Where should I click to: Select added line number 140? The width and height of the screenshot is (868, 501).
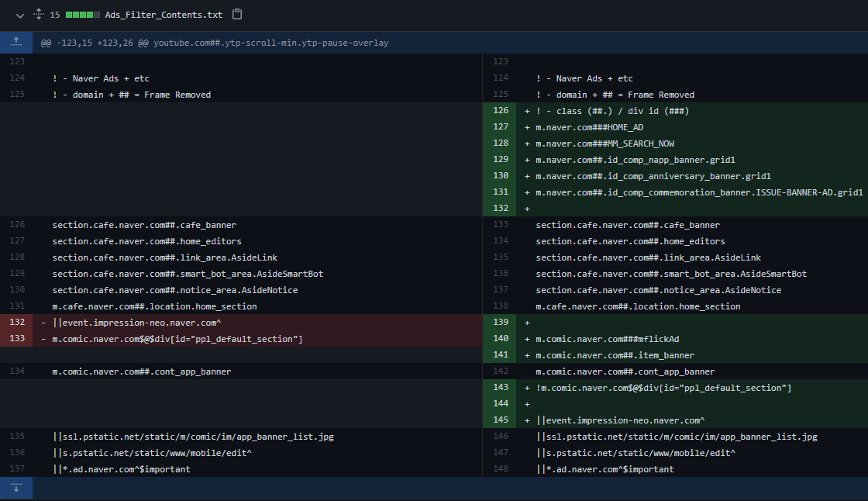[501, 338]
